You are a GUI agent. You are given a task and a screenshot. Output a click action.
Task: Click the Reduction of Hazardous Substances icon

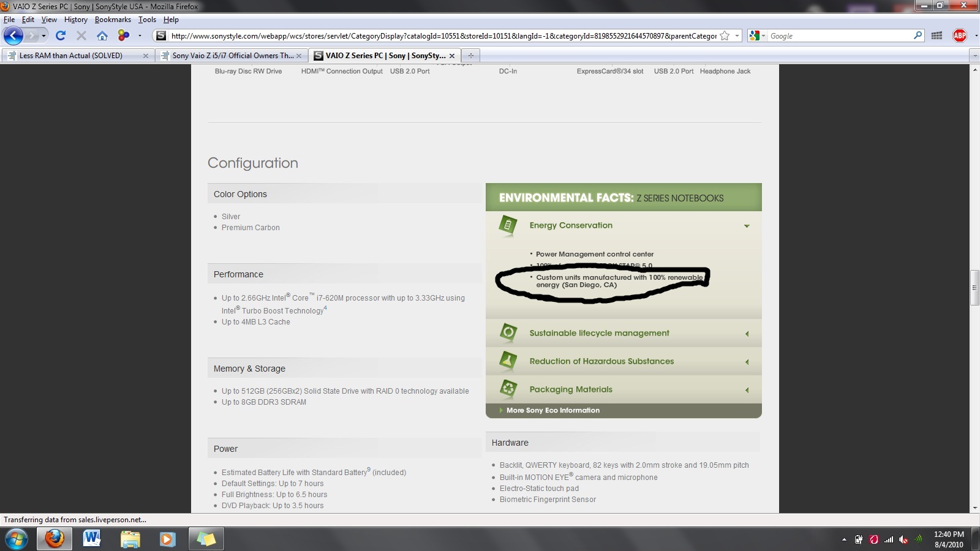point(508,361)
